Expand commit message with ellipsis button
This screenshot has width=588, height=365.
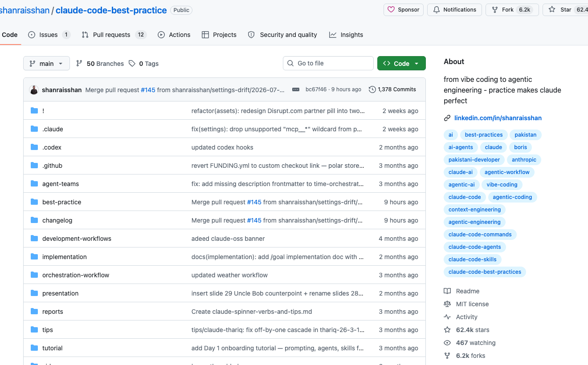(x=296, y=89)
